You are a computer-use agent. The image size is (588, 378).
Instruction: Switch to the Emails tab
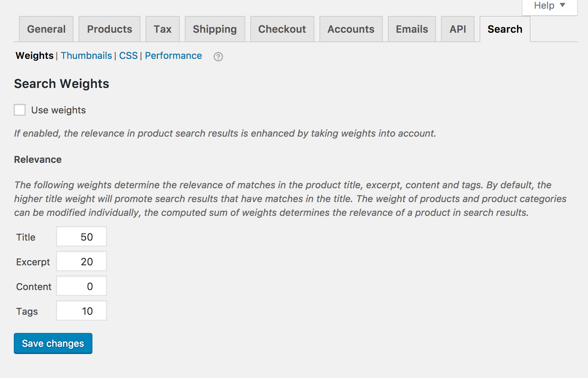[412, 29]
